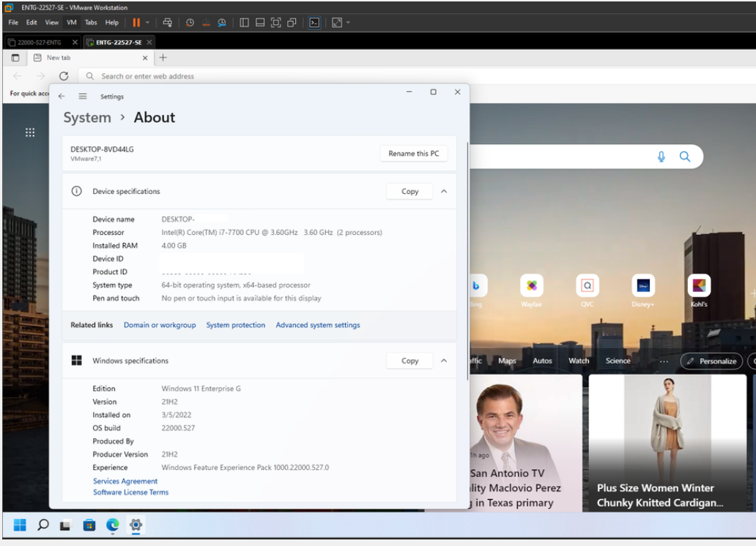Open the Settings navigation hamburger menu
Viewport: 756px width, 546px height.
pyautogui.click(x=83, y=97)
